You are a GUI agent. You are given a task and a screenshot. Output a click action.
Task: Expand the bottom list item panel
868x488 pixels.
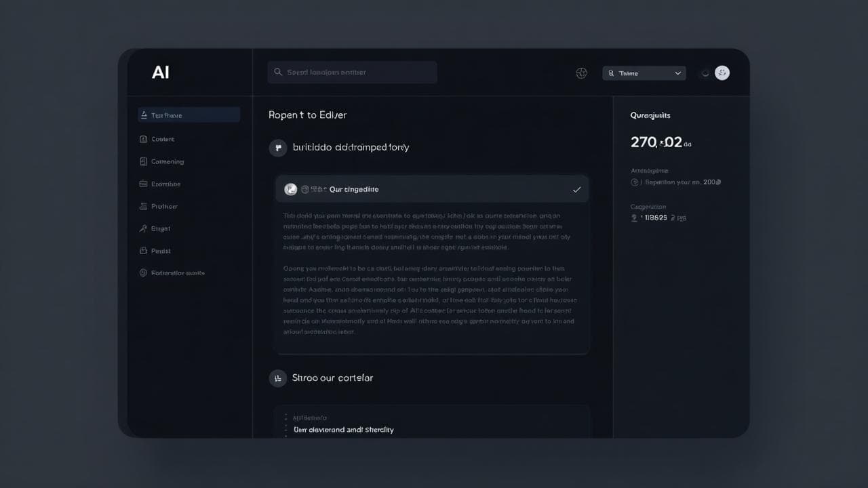click(x=432, y=424)
